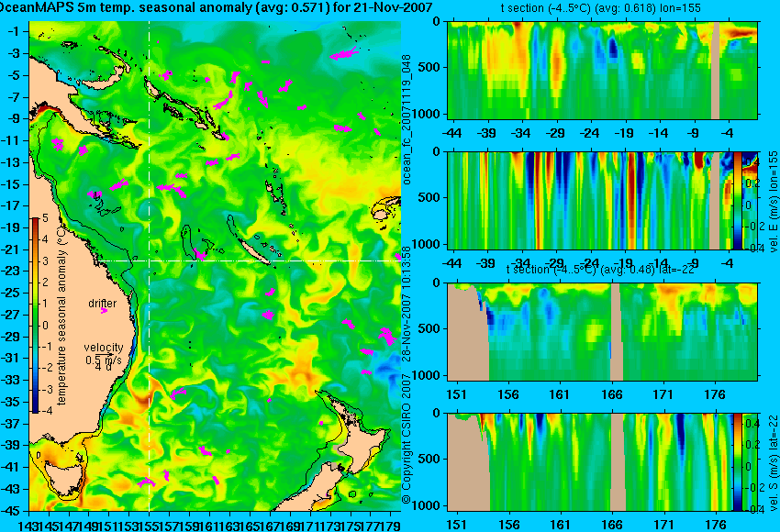Viewport: 780px width, 532px height.
Task: Select the southward velocity section plot for lat=-22
Action: click(x=603, y=462)
